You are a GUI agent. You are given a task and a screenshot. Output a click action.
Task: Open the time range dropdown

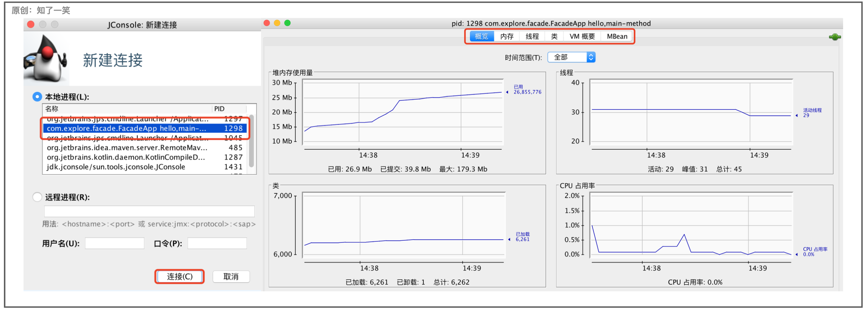click(571, 57)
